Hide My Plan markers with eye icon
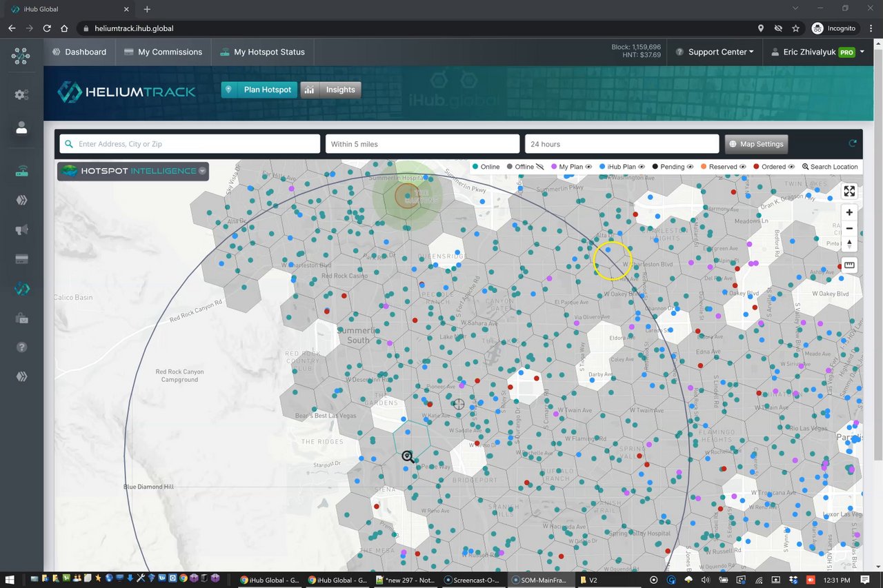Screen dimensions: 883x588 [589, 167]
